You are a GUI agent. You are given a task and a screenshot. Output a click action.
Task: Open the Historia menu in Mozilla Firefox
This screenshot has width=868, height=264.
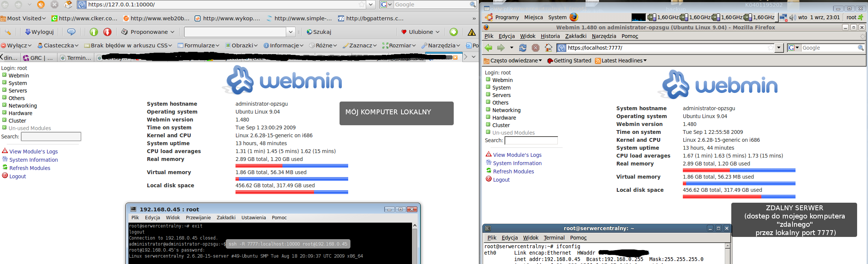point(550,36)
